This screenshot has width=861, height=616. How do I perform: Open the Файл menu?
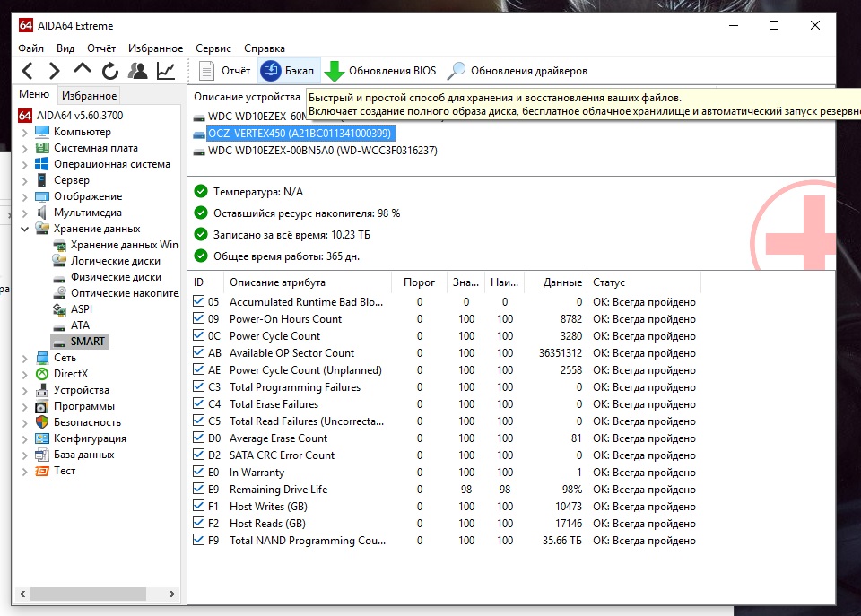30,48
